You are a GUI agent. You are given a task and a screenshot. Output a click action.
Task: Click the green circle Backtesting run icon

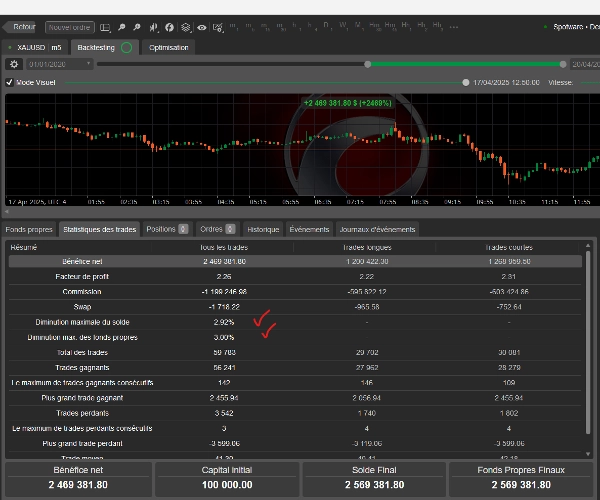[126, 47]
